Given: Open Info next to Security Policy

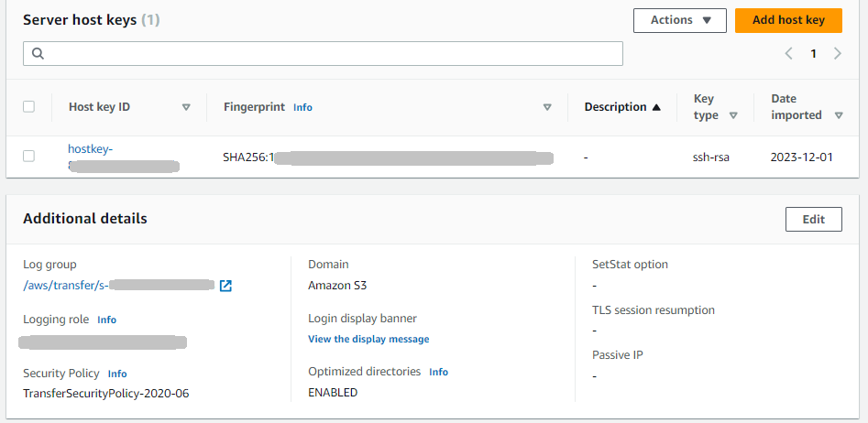Looking at the screenshot, I should pyautogui.click(x=117, y=374).
